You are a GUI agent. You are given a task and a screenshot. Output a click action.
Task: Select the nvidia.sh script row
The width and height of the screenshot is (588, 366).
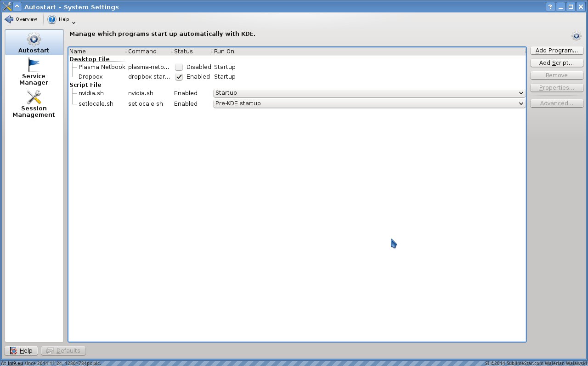coord(91,93)
